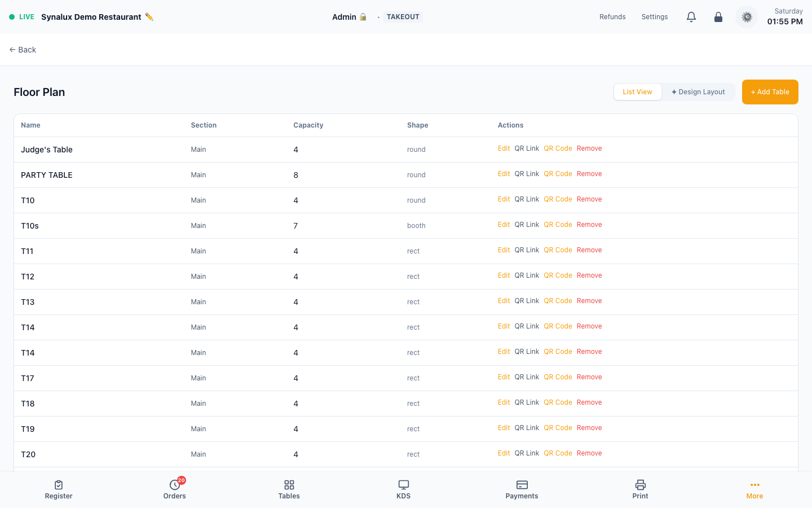
Task: Click the Admin lock icon
Action: click(x=363, y=17)
